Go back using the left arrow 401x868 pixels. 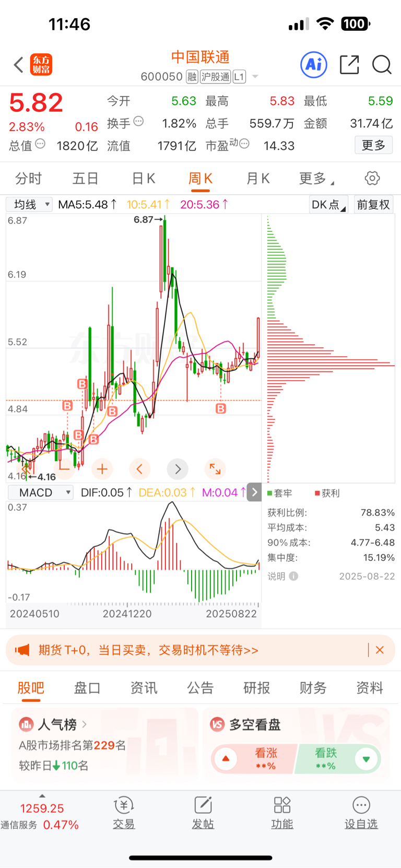(18, 65)
